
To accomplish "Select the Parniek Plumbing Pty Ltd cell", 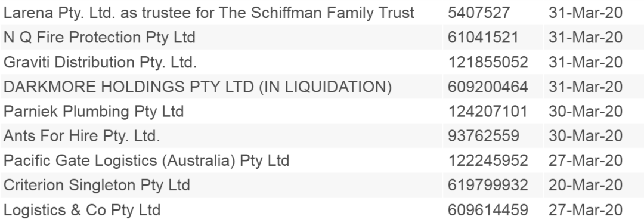I will coord(94,112).
